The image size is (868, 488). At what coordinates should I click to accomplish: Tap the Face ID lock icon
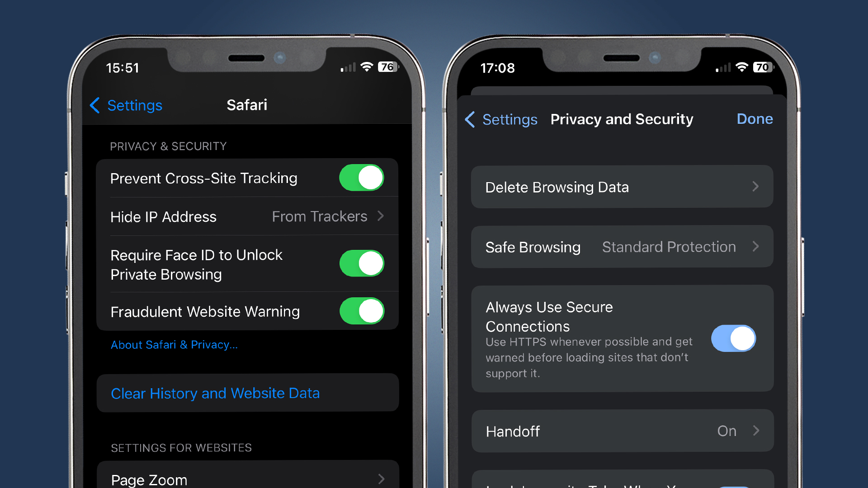click(x=362, y=263)
